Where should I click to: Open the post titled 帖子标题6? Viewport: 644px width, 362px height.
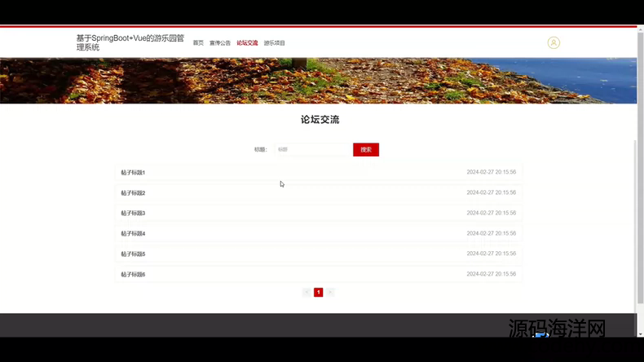pyautogui.click(x=133, y=274)
